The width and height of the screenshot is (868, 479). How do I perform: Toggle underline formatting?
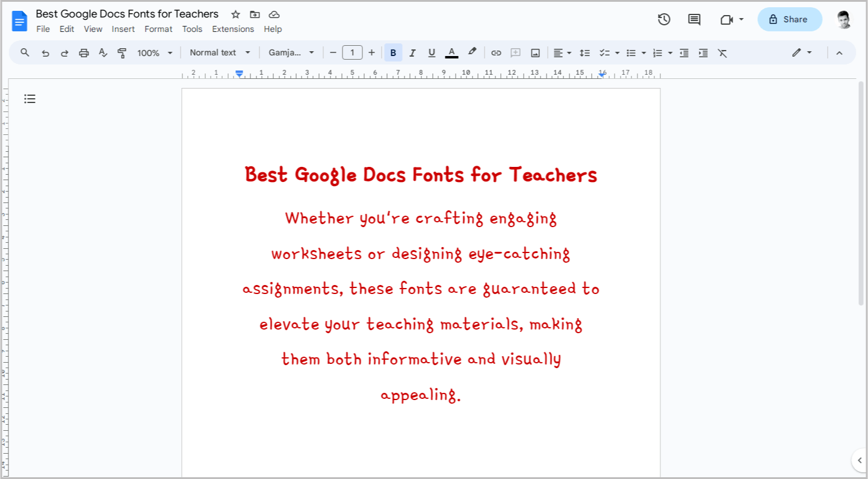(x=432, y=52)
